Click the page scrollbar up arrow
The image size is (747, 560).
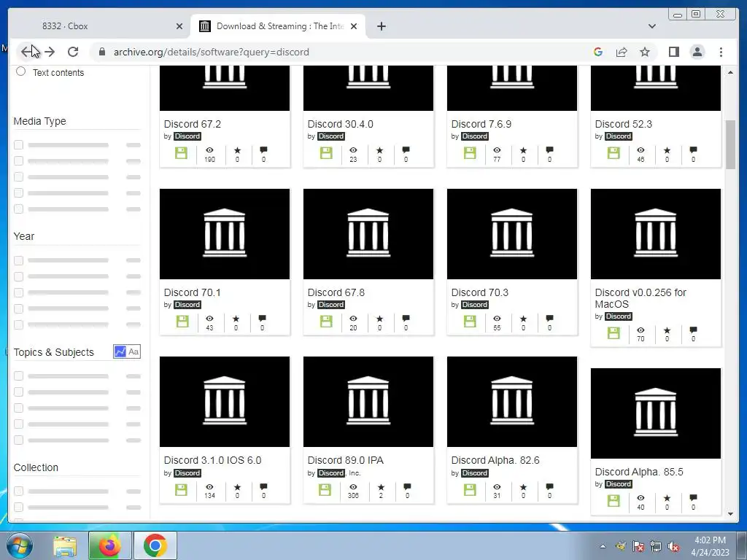click(730, 72)
